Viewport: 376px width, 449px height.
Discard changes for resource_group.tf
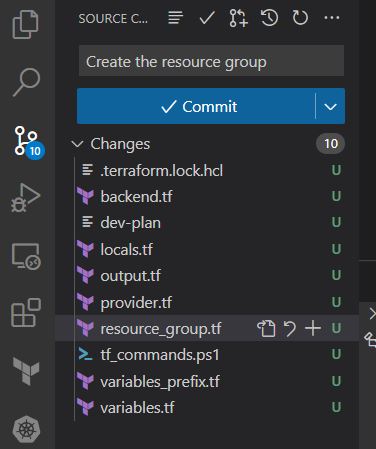click(289, 329)
